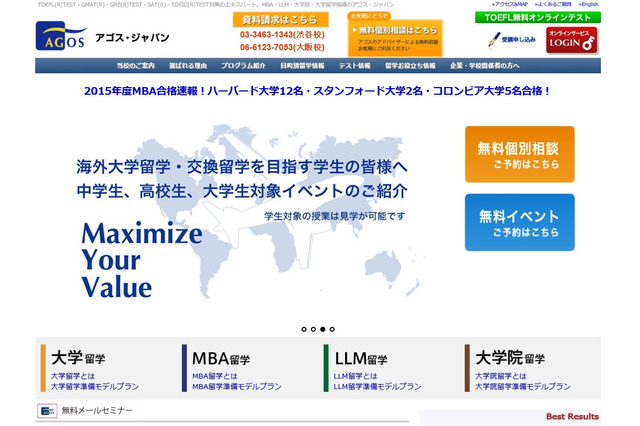The image size is (640, 426).
Task: Open the 大学留学とは link
Action: pos(73,376)
